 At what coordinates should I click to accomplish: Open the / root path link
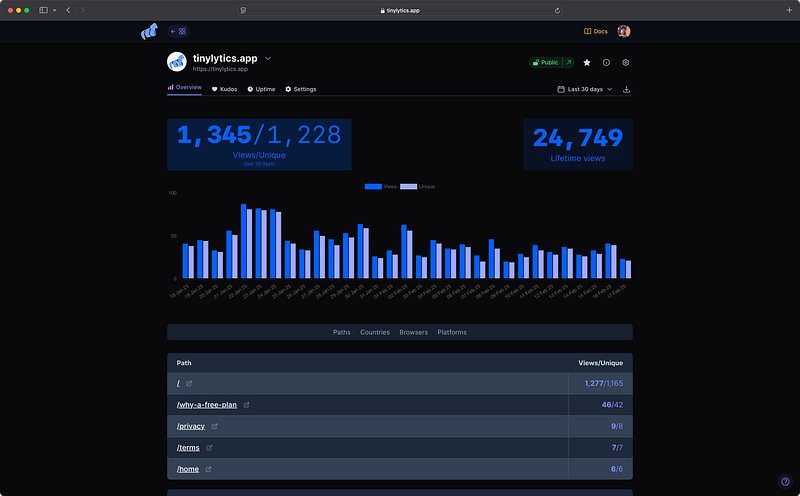[x=178, y=383]
